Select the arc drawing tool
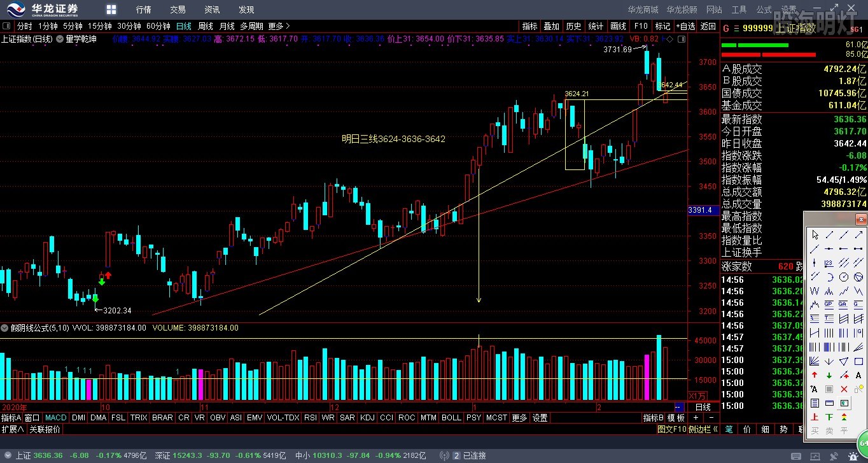Image resolution: width=868 pixels, height=463 pixels. [829, 276]
